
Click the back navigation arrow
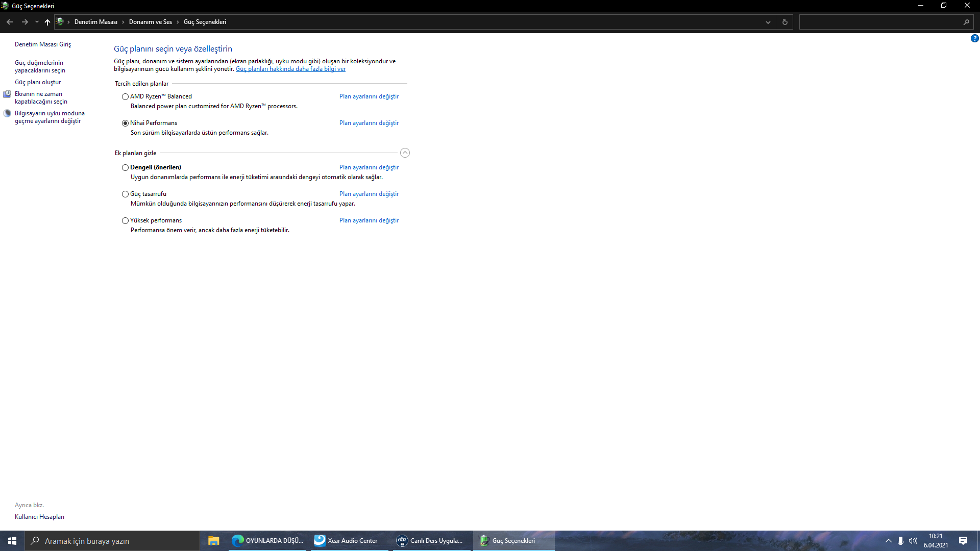pos(10,22)
